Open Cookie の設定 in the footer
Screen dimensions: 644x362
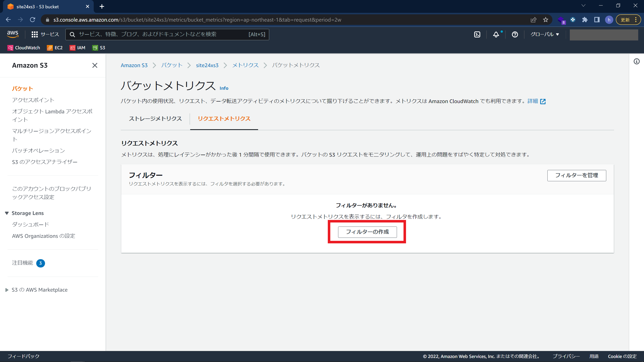click(622, 356)
